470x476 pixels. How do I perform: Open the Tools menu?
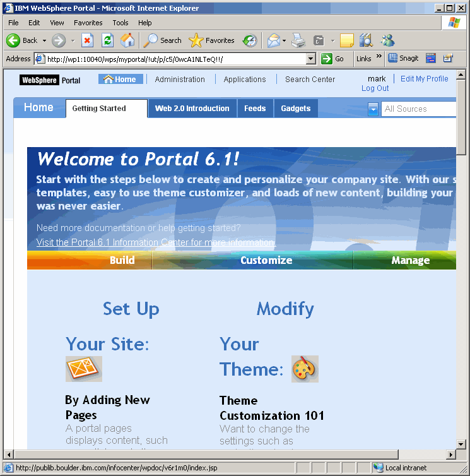[x=120, y=23]
